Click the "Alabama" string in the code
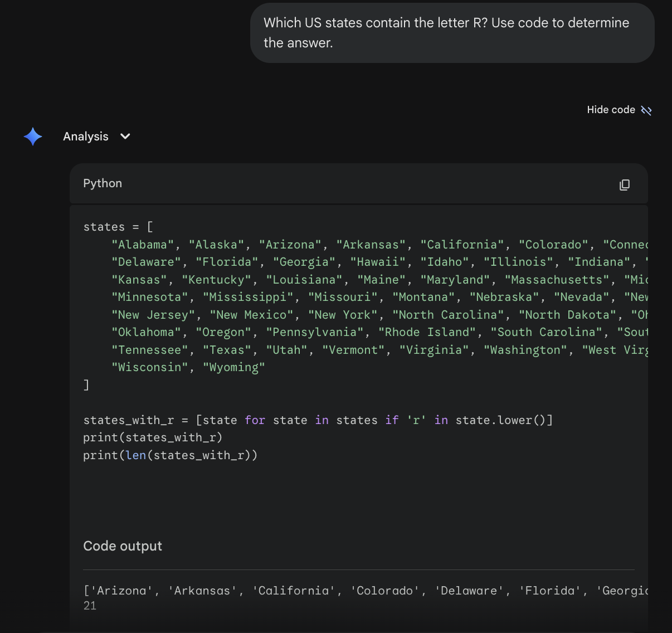The height and width of the screenshot is (633, 672). 143,245
